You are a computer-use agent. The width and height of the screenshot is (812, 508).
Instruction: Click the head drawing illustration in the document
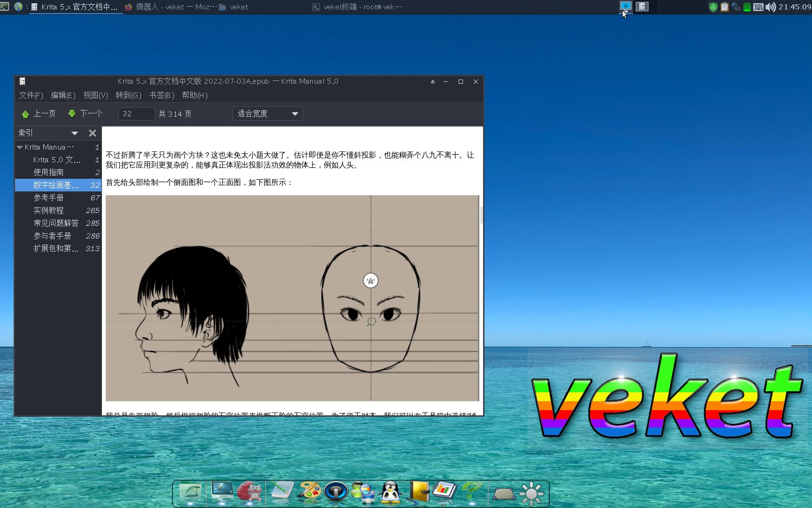[x=292, y=298]
